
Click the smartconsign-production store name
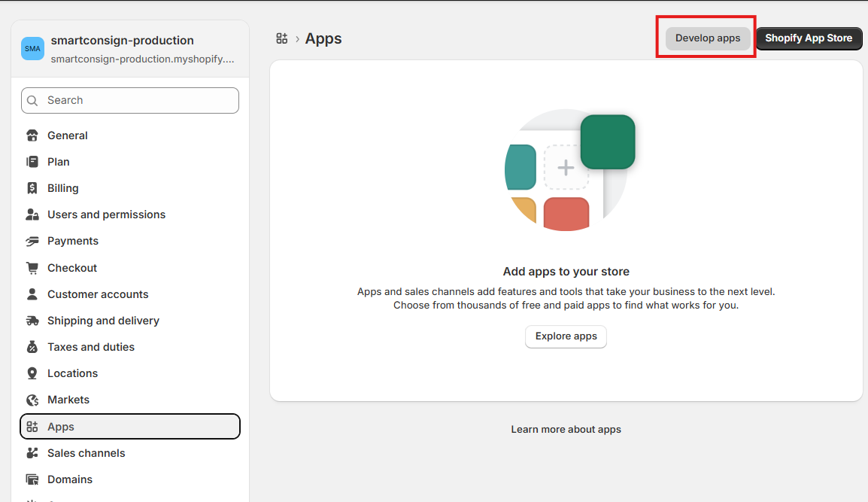(123, 41)
